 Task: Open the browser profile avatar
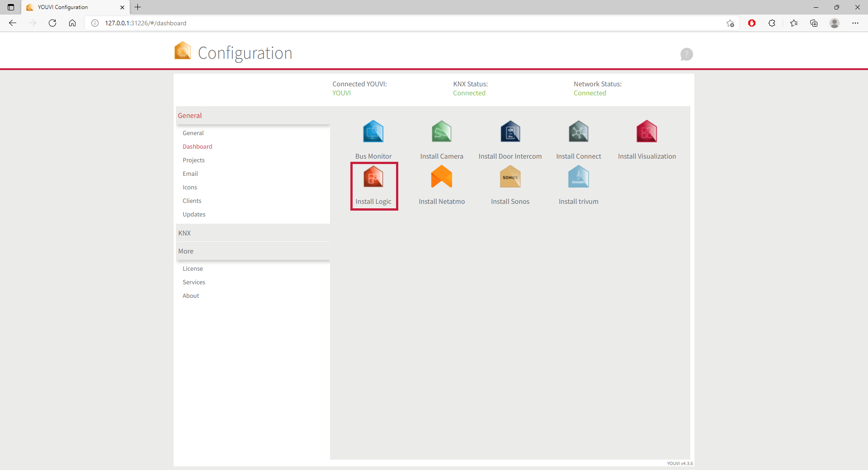(835, 23)
